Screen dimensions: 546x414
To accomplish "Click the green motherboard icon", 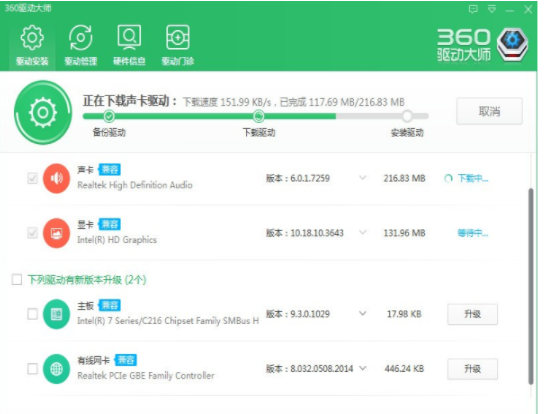I will 56,314.
